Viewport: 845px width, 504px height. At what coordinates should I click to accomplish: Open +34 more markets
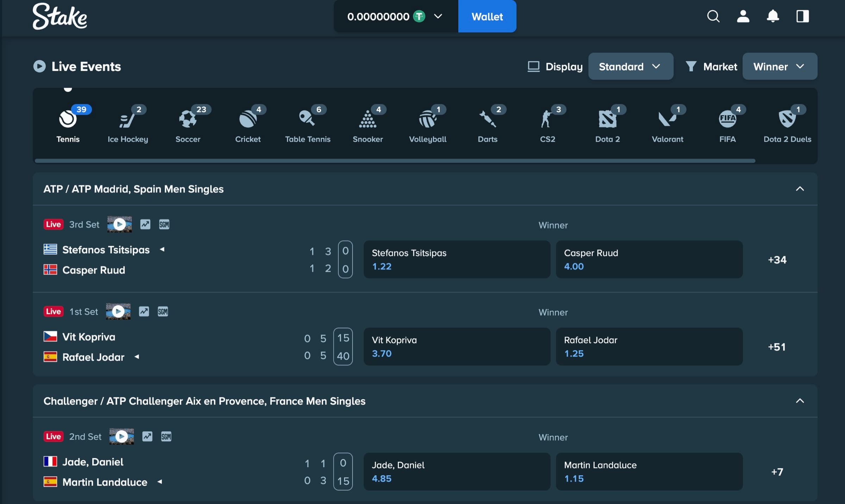777,260
